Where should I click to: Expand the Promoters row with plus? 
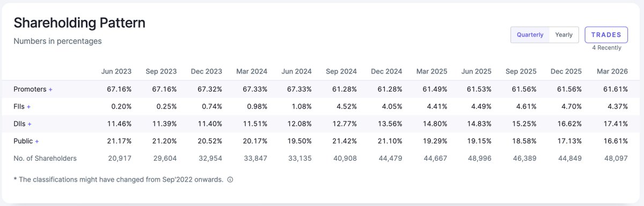[50, 89]
